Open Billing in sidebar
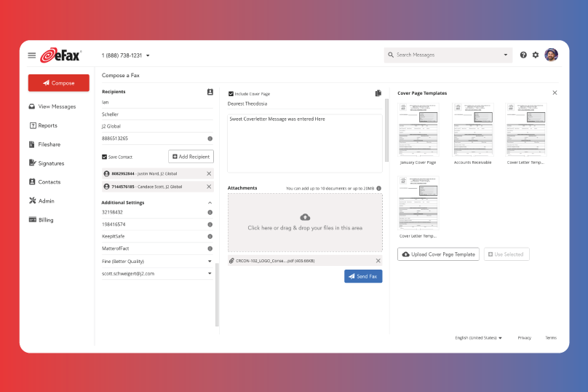588x392 pixels. [x=41, y=220]
